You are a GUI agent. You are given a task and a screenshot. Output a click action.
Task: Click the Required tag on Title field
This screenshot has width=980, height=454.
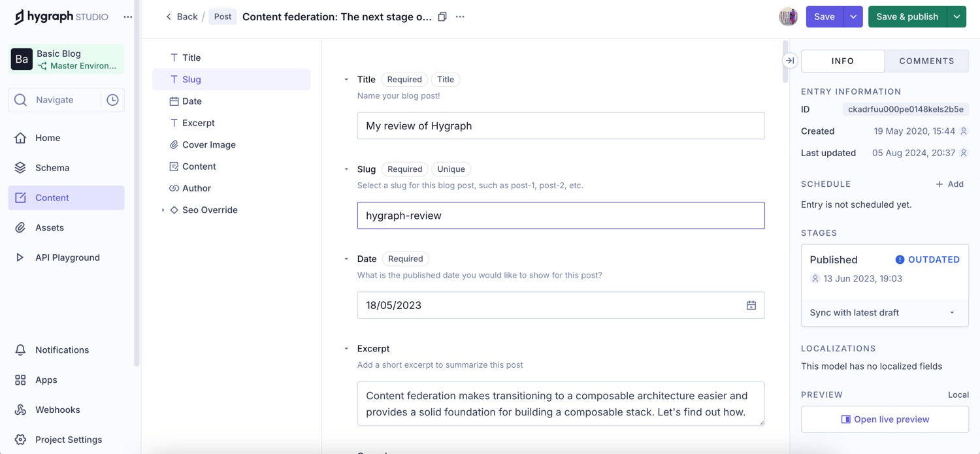[404, 80]
